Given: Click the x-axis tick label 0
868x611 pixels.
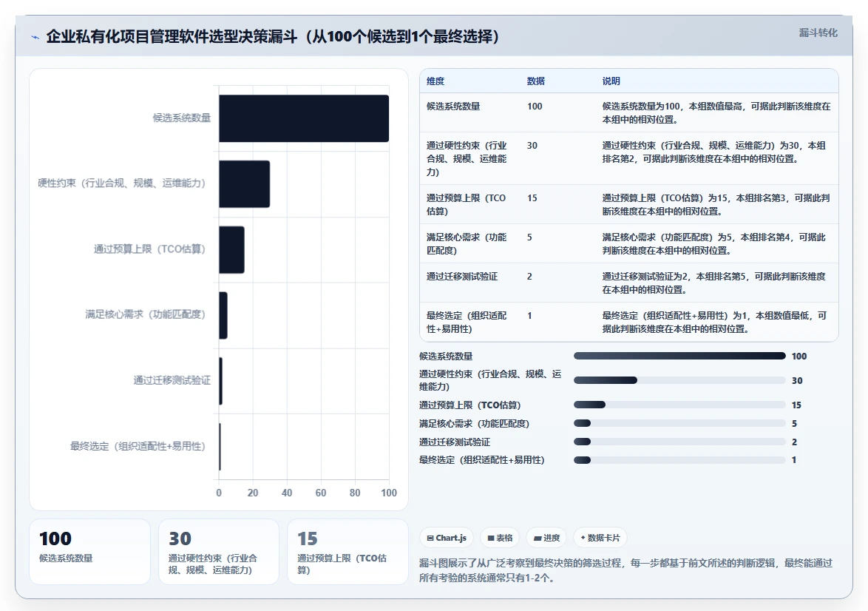Looking at the screenshot, I should tap(219, 493).
